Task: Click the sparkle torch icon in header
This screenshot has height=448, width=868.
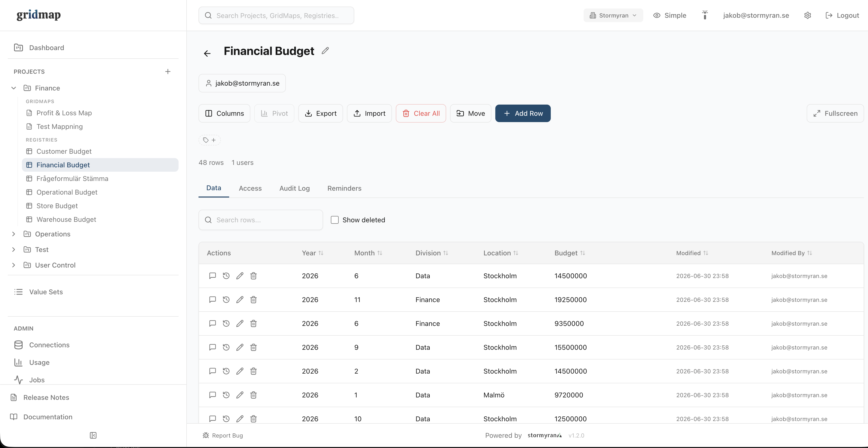Action: [x=705, y=15]
